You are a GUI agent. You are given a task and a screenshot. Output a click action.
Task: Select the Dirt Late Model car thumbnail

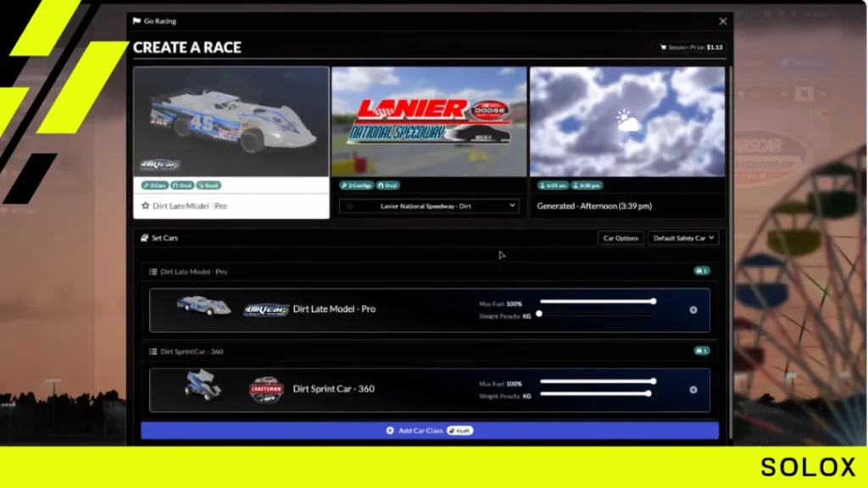(x=231, y=122)
